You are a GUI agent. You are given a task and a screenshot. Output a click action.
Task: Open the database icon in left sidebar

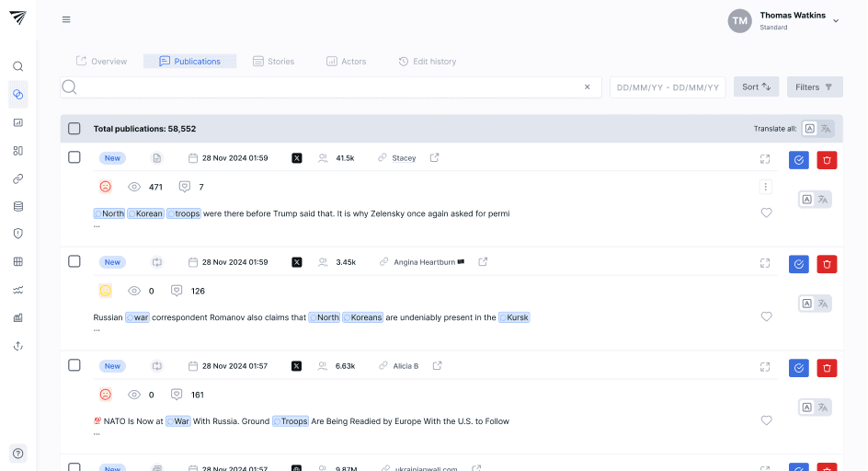tap(17, 206)
